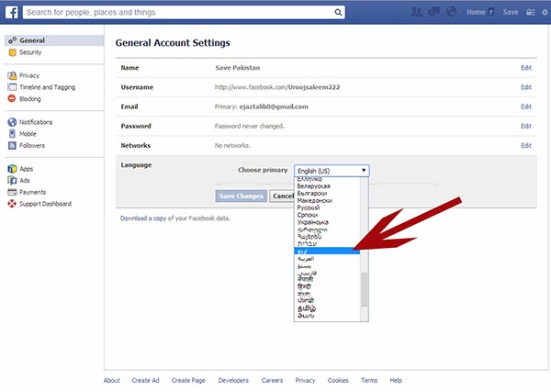This screenshot has width=551, height=392.
Task: Open the About footer link
Action: tap(112, 380)
